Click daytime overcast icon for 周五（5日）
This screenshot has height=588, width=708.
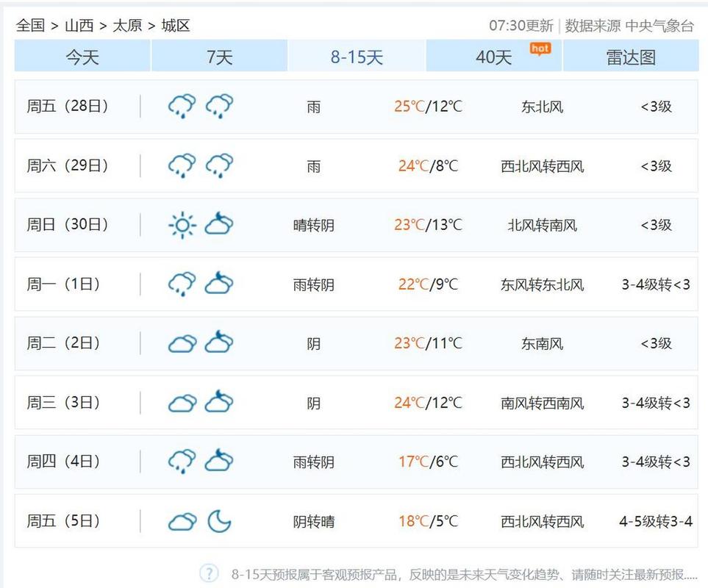click(x=182, y=522)
